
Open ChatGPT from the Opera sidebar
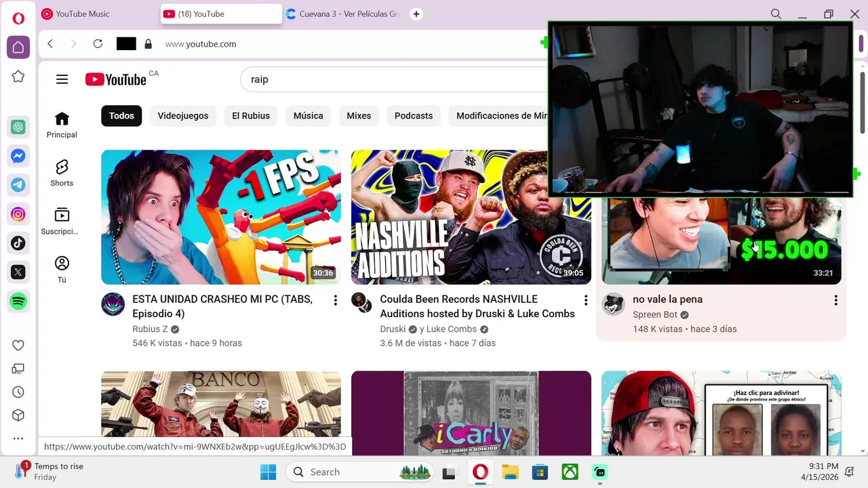pos(18,127)
